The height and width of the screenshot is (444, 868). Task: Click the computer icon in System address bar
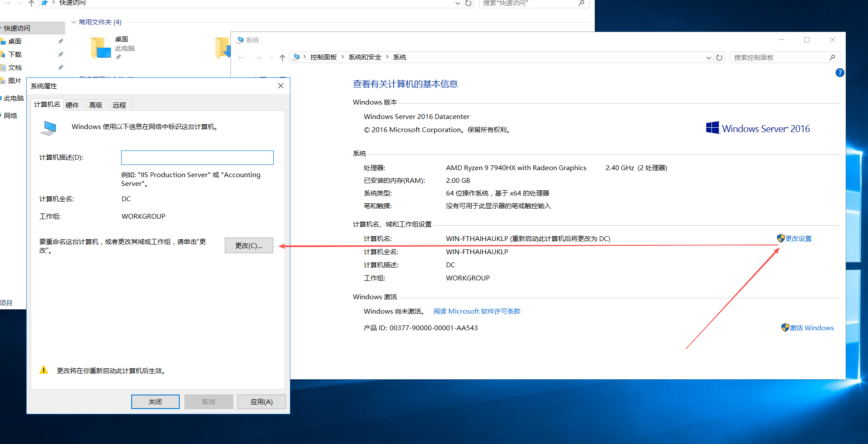[296, 57]
